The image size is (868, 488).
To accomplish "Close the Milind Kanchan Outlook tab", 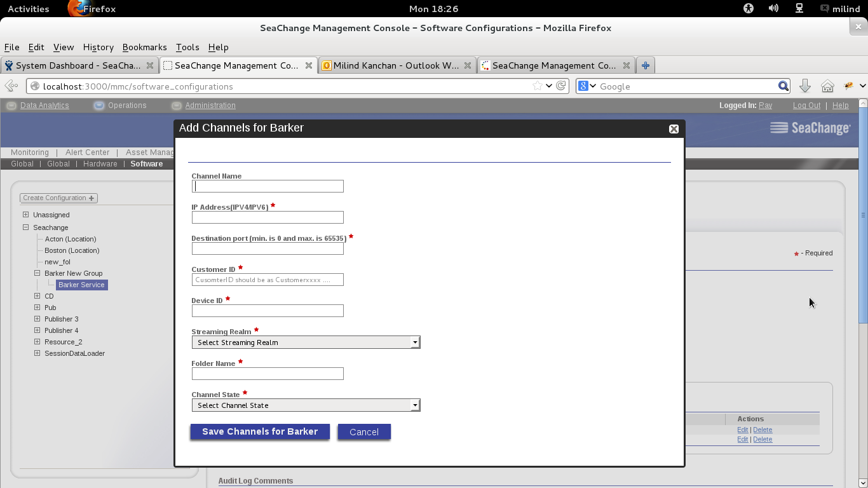I will (468, 65).
